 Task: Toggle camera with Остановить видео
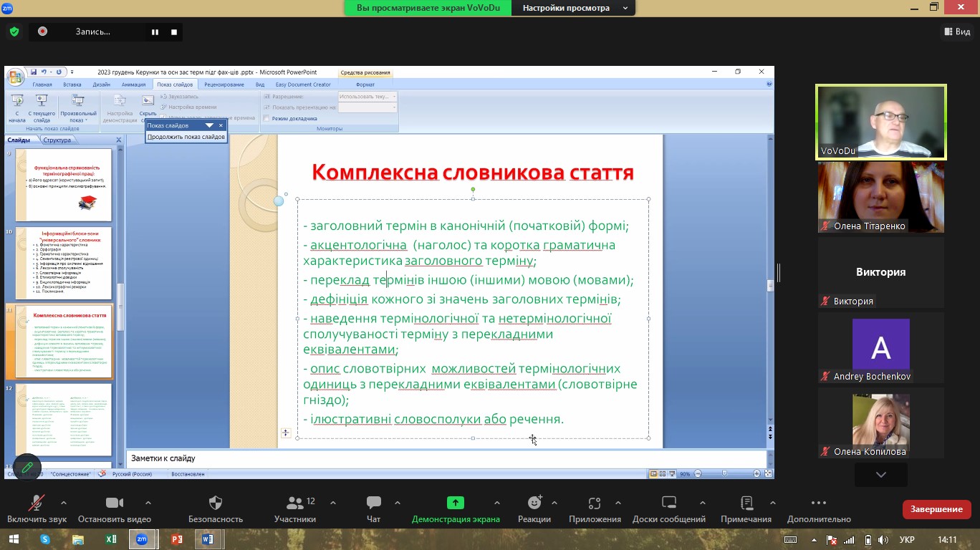(x=115, y=503)
